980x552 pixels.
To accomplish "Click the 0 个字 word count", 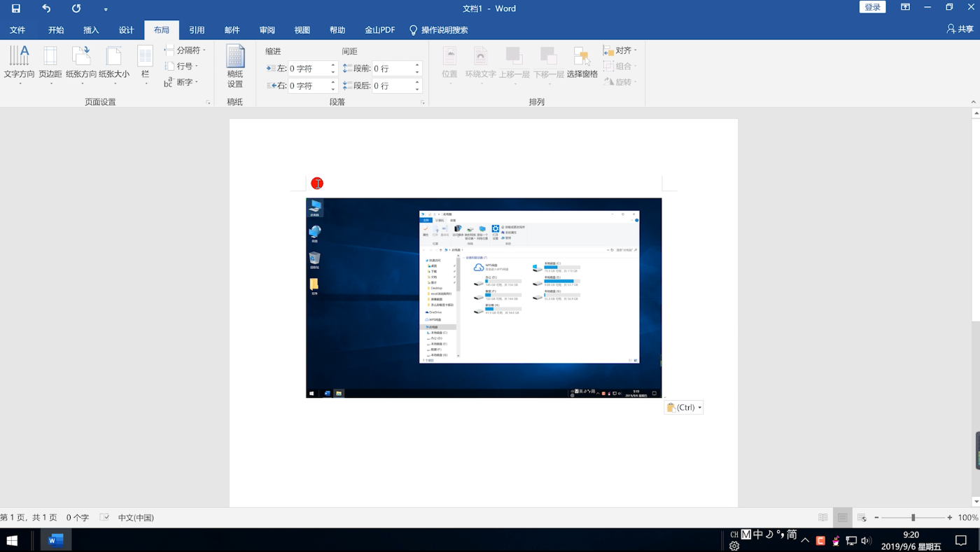I will pyautogui.click(x=78, y=518).
